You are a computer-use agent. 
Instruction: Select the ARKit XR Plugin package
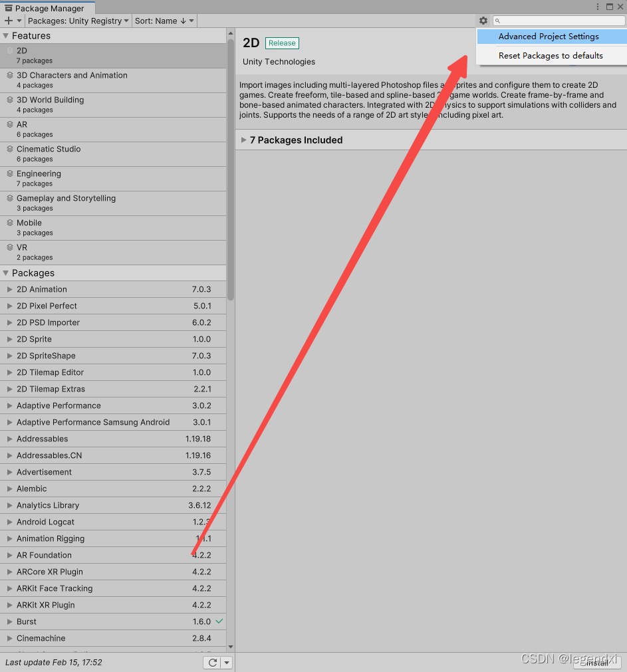coord(113,605)
